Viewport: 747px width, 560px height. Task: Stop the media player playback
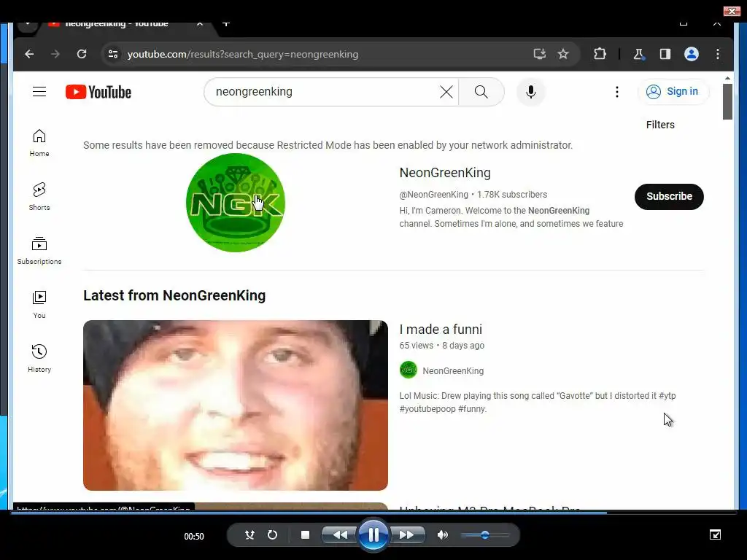[x=306, y=534]
